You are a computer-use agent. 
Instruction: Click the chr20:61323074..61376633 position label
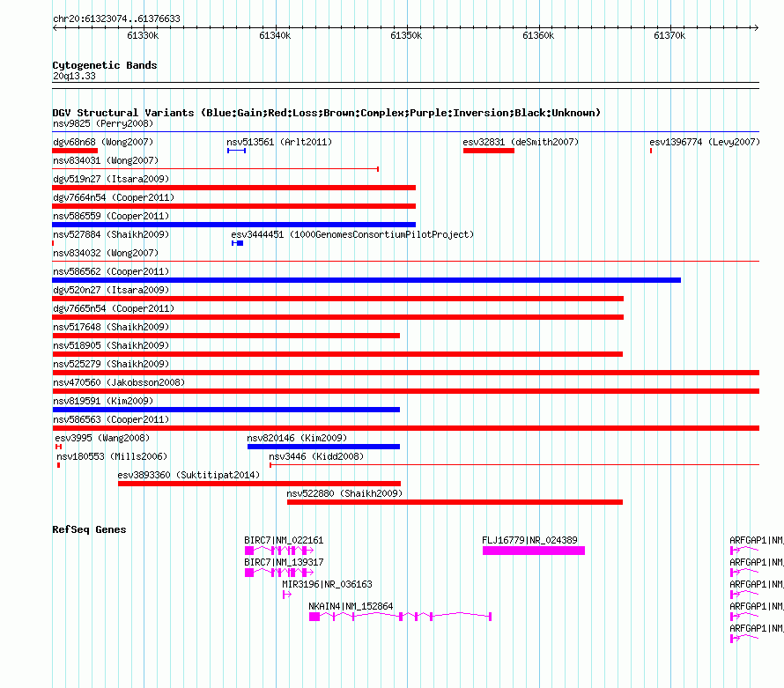[x=116, y=19]
